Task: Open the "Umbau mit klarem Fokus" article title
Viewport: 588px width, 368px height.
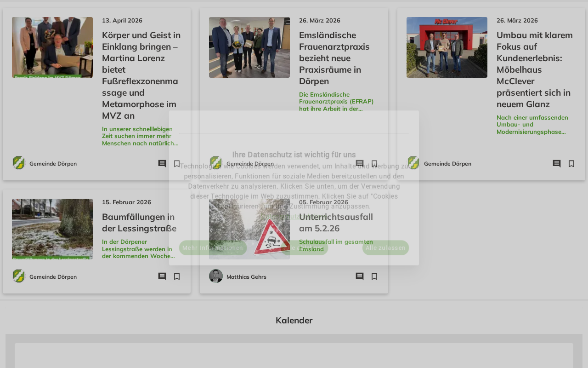Action: click(535, 69)
